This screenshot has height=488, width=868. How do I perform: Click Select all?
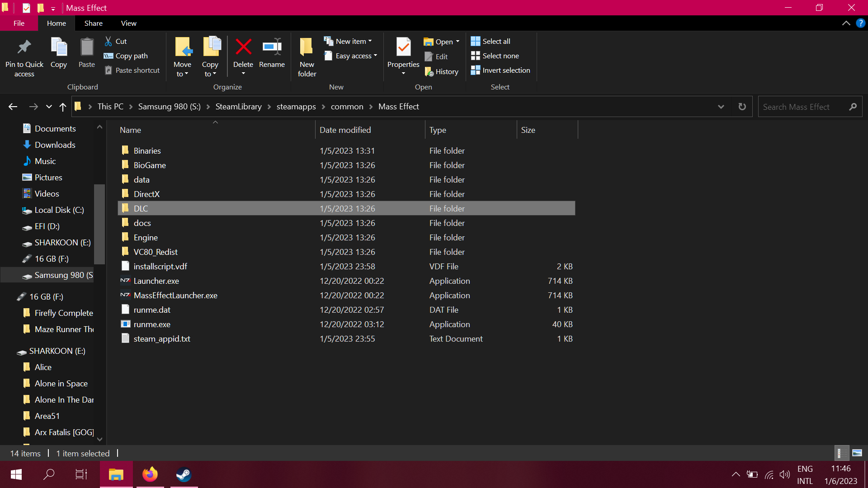pyautogui.click(x=491, y=41)
